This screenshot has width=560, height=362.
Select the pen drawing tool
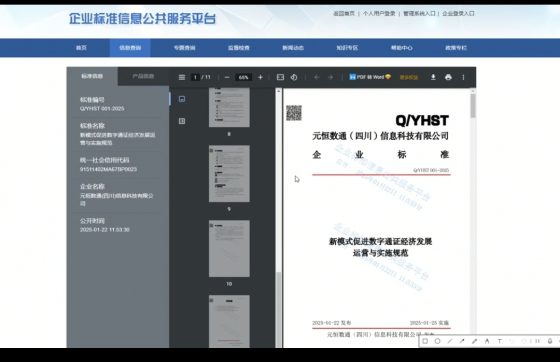[x=475, y=341]
